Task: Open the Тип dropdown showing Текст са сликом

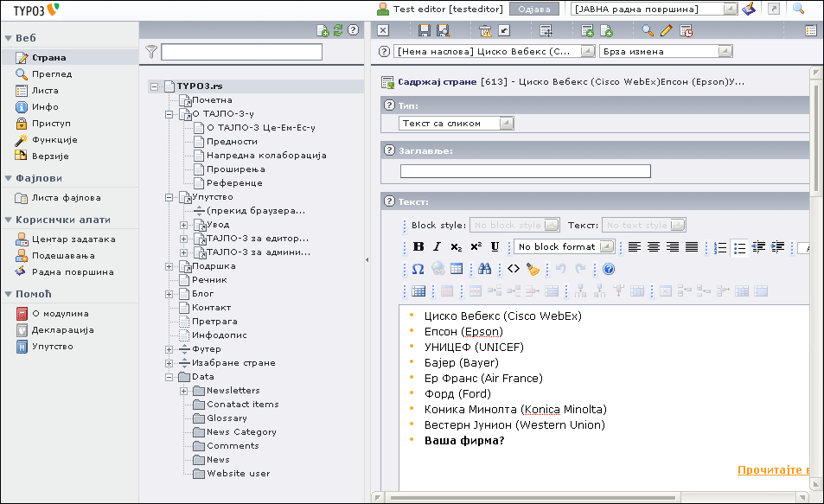Action: click(x=457, y=124)
